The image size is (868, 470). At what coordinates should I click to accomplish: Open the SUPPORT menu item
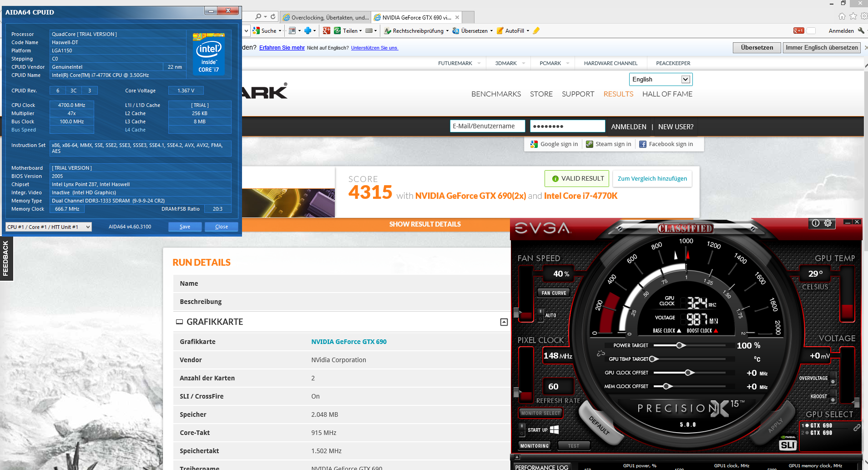click(x=578, y=94)
